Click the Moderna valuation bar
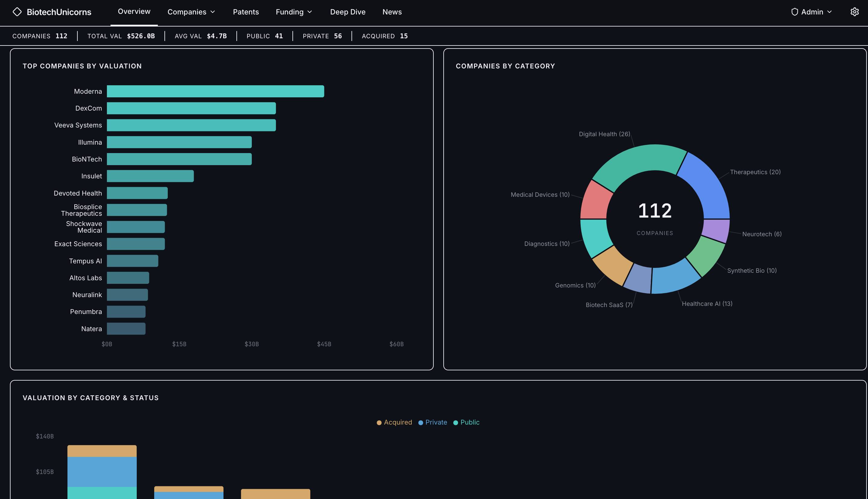Image resolution: width=868 pixels, height=499 pixels. click(x=215, y=91)
